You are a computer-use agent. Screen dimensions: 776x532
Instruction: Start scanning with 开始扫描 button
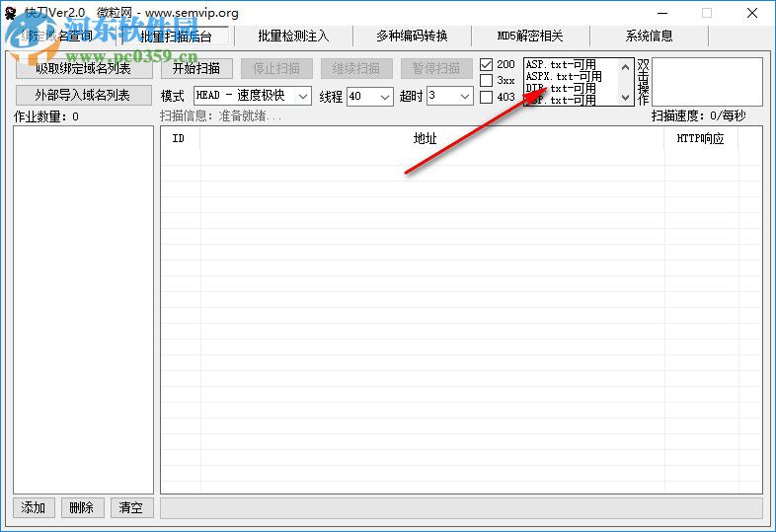point(196,68)
